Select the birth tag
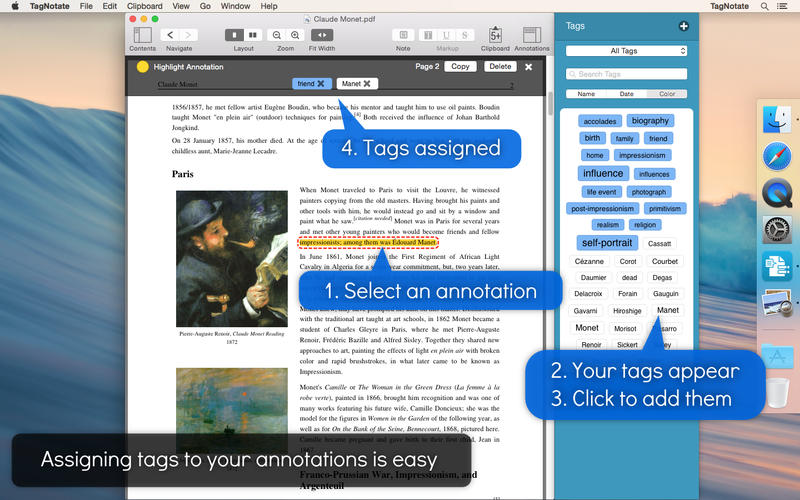Screen dimensions: 800x500 click(592, 138)
